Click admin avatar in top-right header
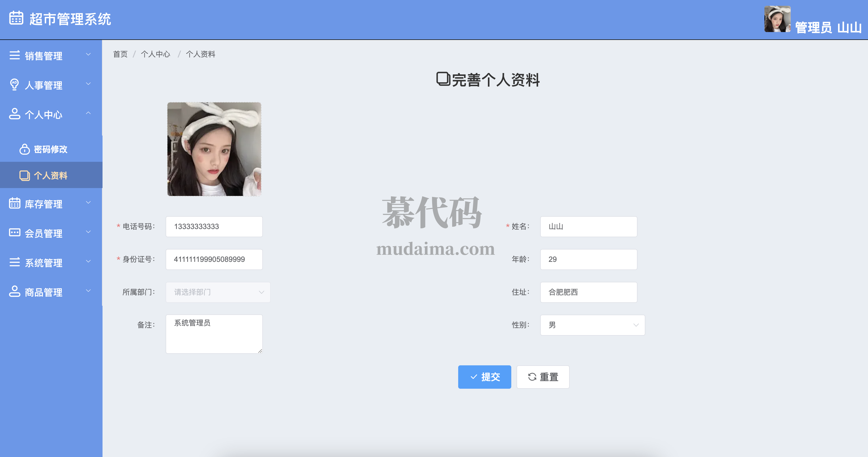This screenshot has width=868, height=457. (x=777, y=19)
